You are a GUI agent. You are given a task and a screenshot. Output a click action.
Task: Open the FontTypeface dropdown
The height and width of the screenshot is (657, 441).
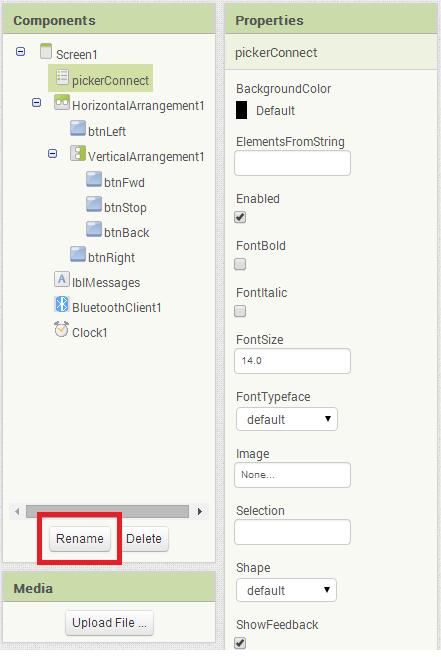pyautogui.click(x=287, y=419)
